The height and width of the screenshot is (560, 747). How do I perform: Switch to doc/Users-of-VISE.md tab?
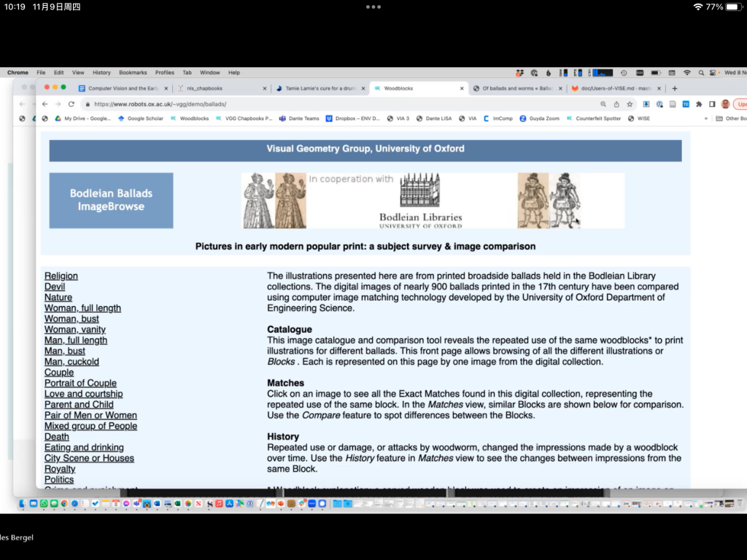click(x=616, y=88)
